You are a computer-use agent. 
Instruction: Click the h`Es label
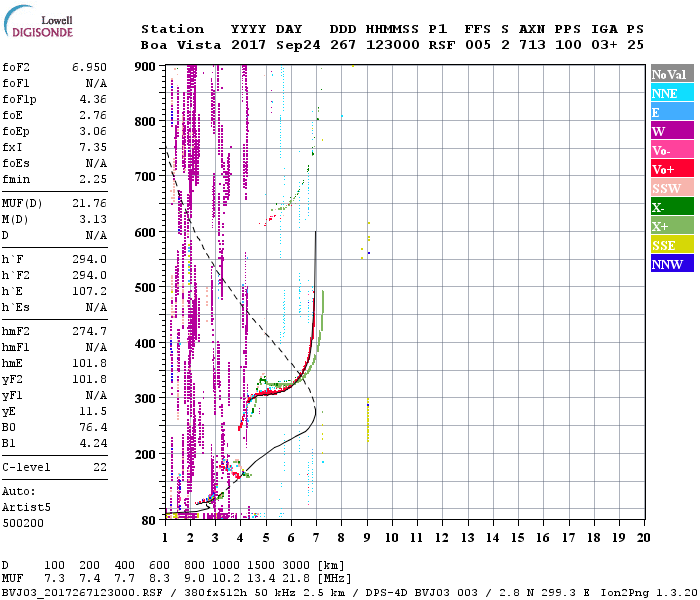click(16, 308)
